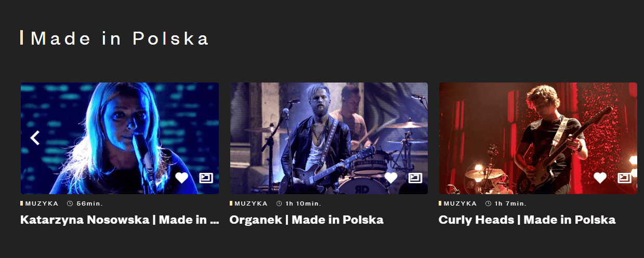The height and width of the screenshot is (258, 644).
Task: Click the 1h 10min. duration label
Action: tap(299, 203)
